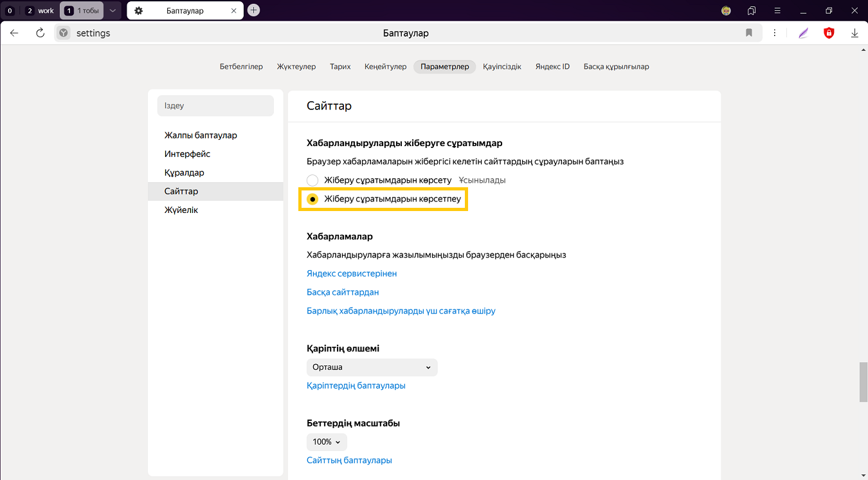The image size is (868, 480).
Task: Open the hamburger browser menu
Action: (x=777, y=10)
